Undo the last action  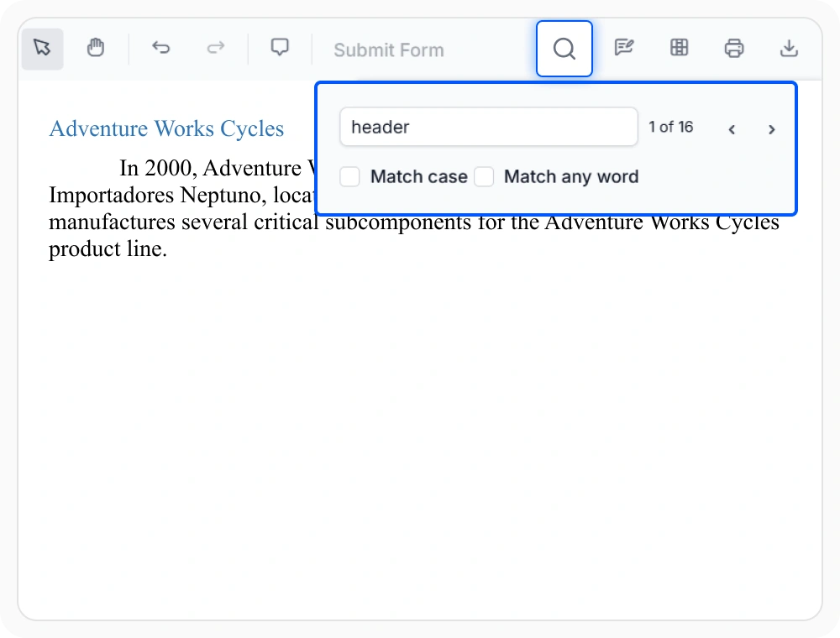pyautogui.click(x=160, y=49)
